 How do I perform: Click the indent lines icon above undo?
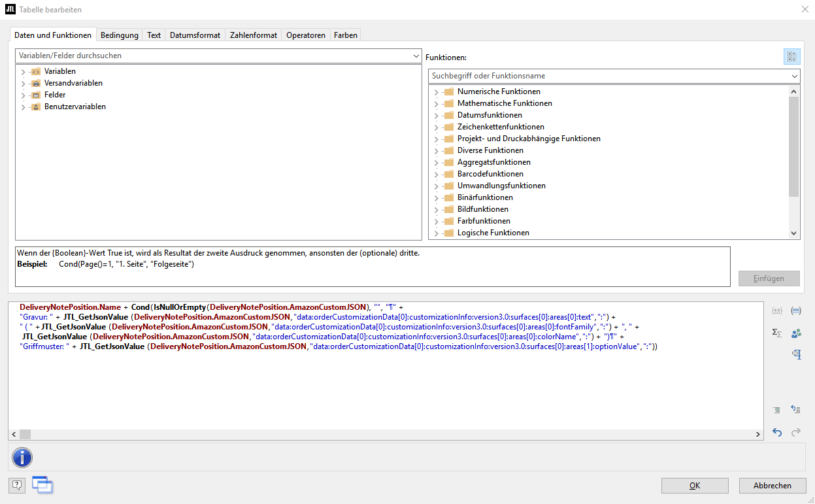pos(777,410)
